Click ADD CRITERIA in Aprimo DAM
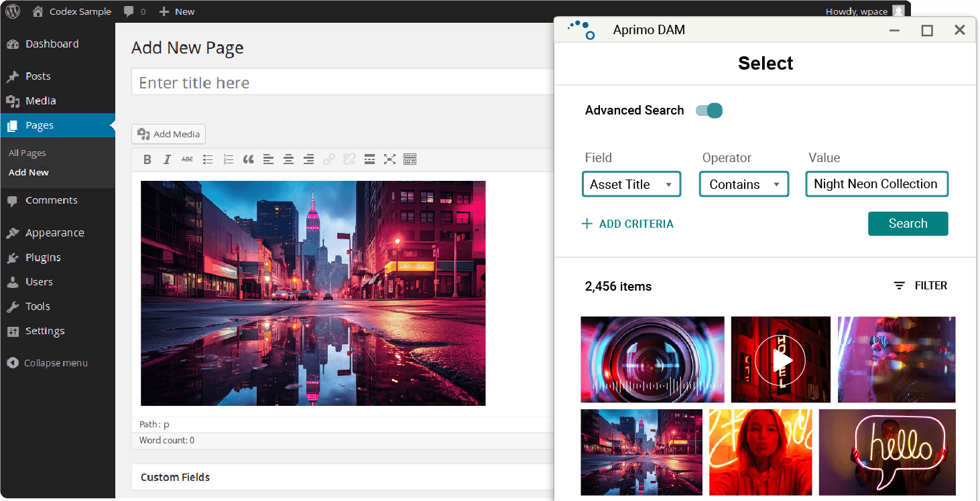This screenshot has width=980, height=501. coord(627,224)
